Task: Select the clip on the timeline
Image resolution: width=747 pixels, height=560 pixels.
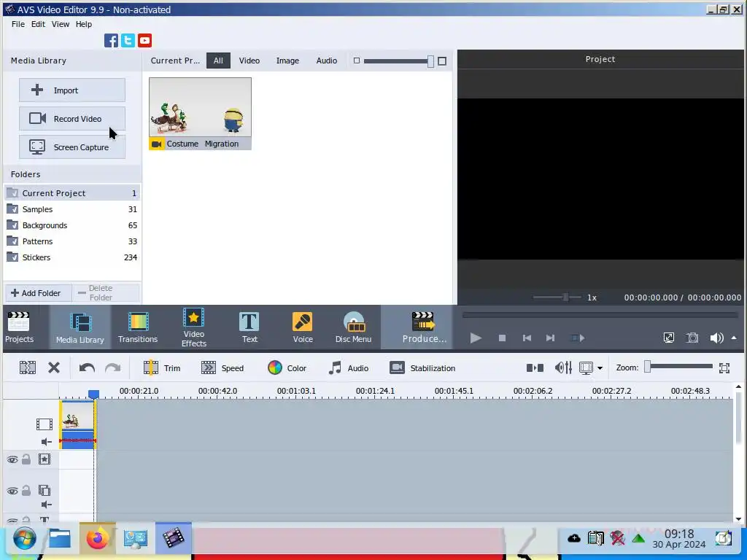Action: click(x=77, y=424)
